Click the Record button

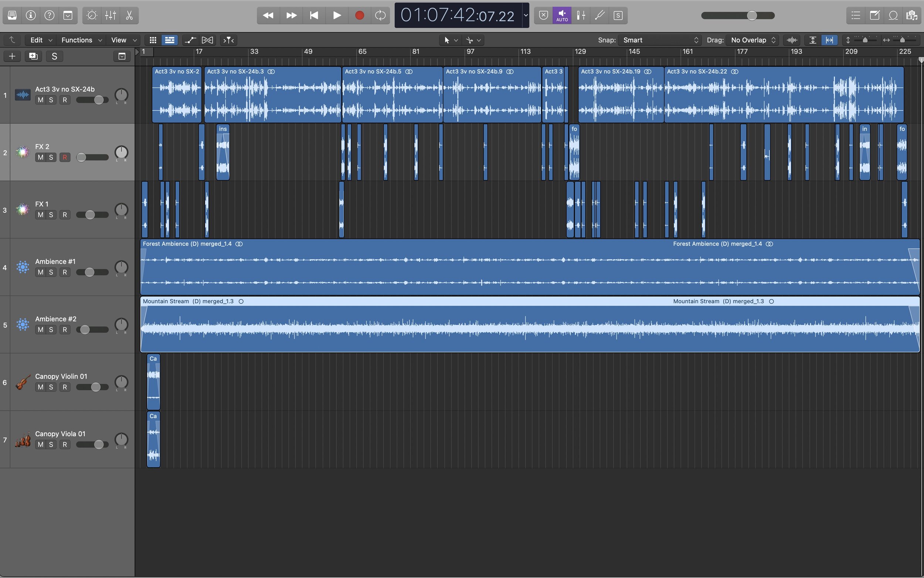coord(359,15)
